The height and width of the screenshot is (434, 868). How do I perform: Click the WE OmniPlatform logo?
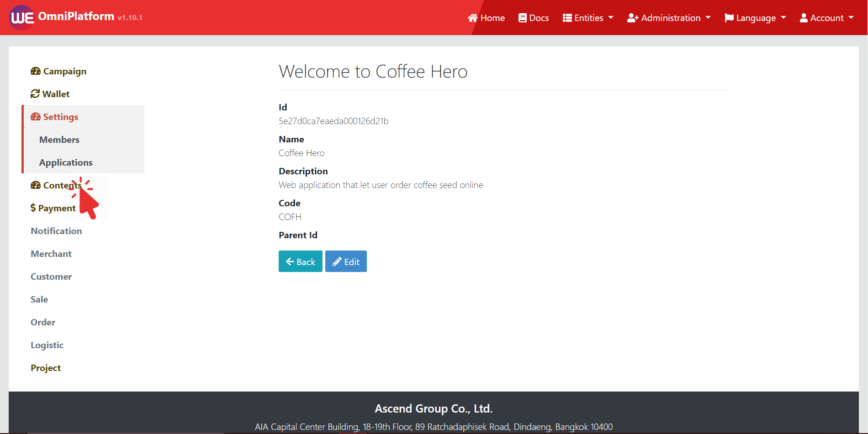pyautogui.click(x=22, y=18)
